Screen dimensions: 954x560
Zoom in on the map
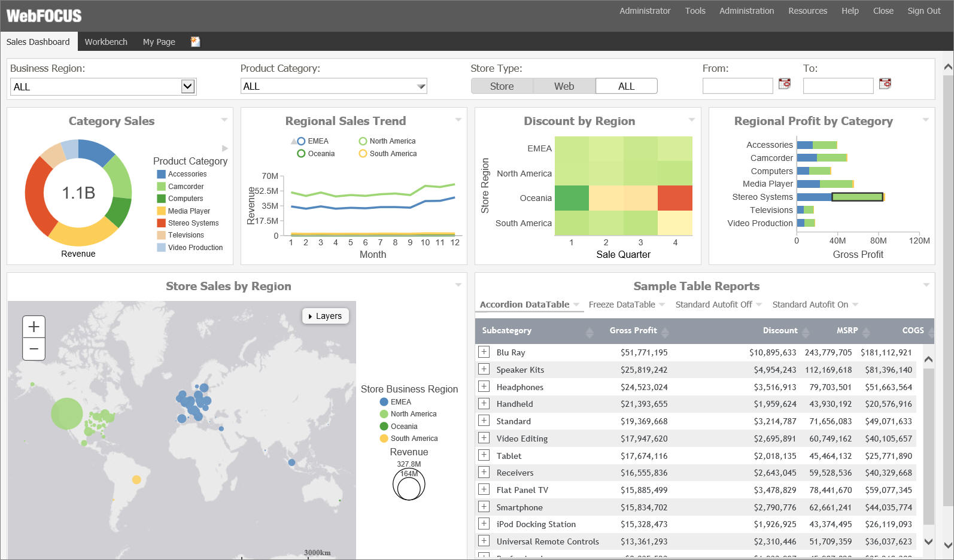(x=34, y=327)
